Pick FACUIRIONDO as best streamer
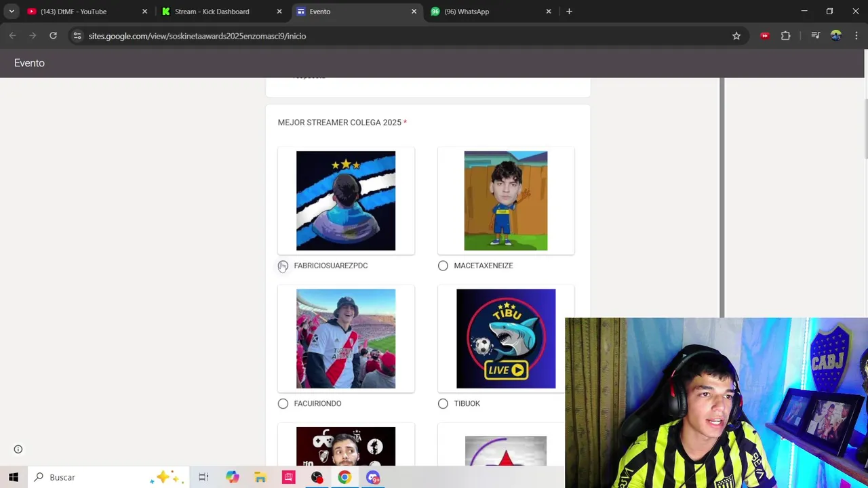The image size is (868, 488). coord(283,403)
